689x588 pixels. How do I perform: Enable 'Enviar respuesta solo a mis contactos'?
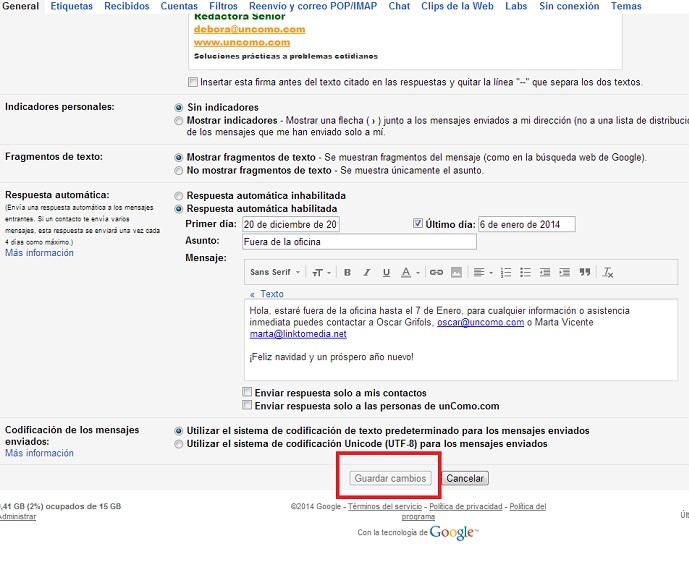(x=248, y=393)
